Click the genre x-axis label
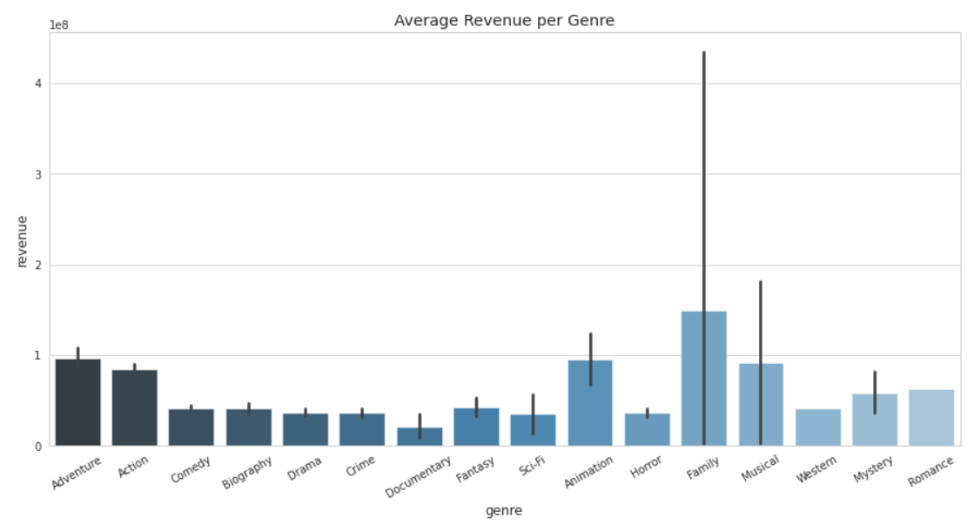Viewport: 980px width, 525px height. (x=505, y=511)
